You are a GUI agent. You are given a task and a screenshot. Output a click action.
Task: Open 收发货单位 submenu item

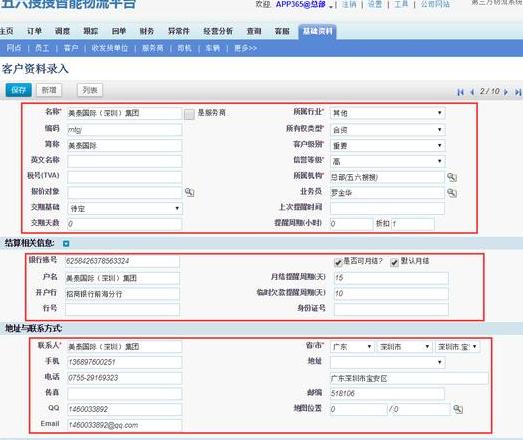pyautogui.click(x=110, y=48)
